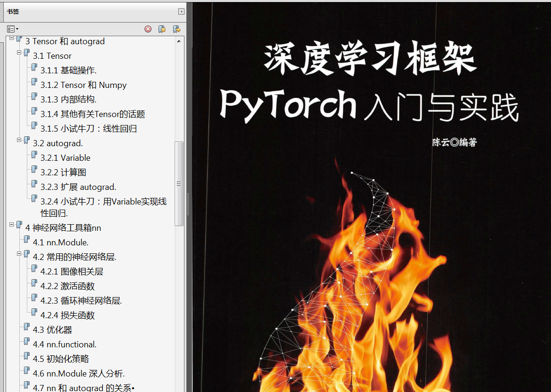The width and height of the screenshot is (551, 392).
Task: Collapse the '4.2 常用的神经网络层.' node
Action: tap(19, 254)
